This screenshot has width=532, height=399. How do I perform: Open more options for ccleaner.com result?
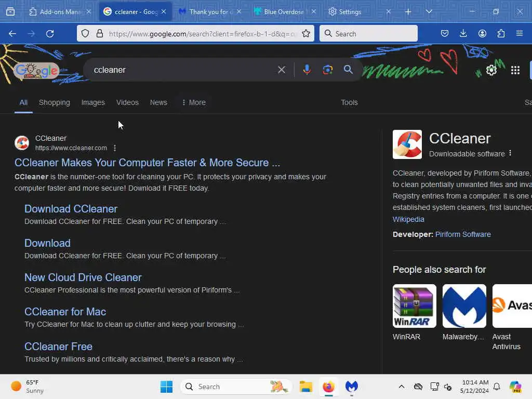coord(115,148)
